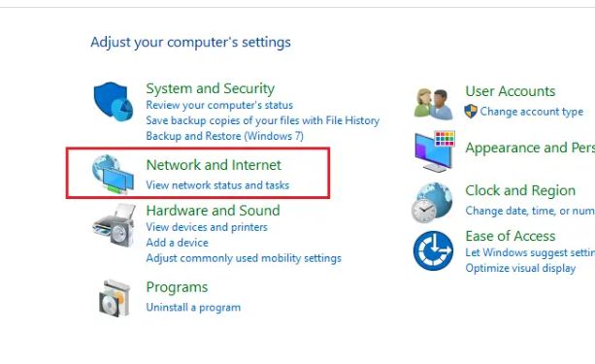Image resolution: width=595 pixels, height=364 pixels.
Task: Open Optimize visual display link
Action: (520, 268)
